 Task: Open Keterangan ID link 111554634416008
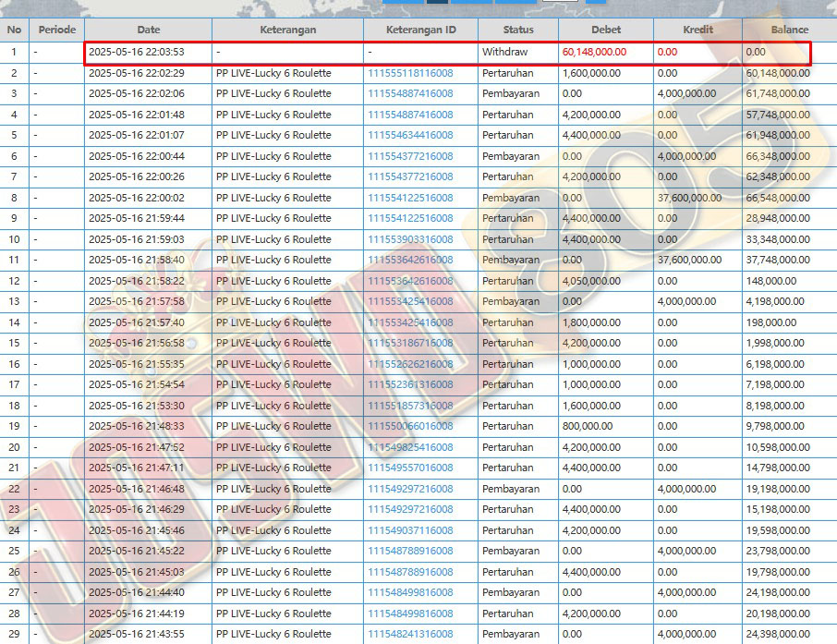click(x=410, y=135)
